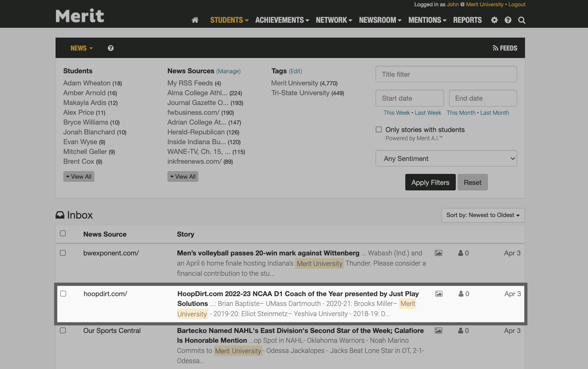The width and height of the screenshot is (588, 369).
Task: Click the Inbox header icon
Action: pyautogui.click(x=60, y=215)
